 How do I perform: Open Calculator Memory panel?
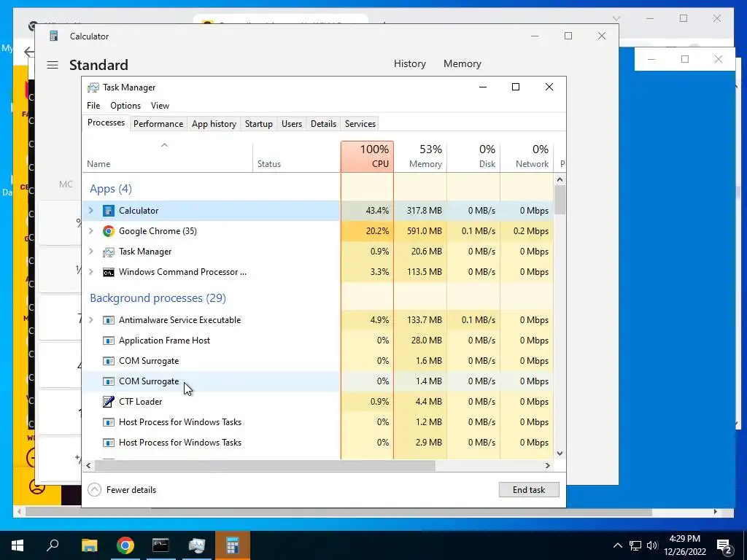click(x=462, y=64)
